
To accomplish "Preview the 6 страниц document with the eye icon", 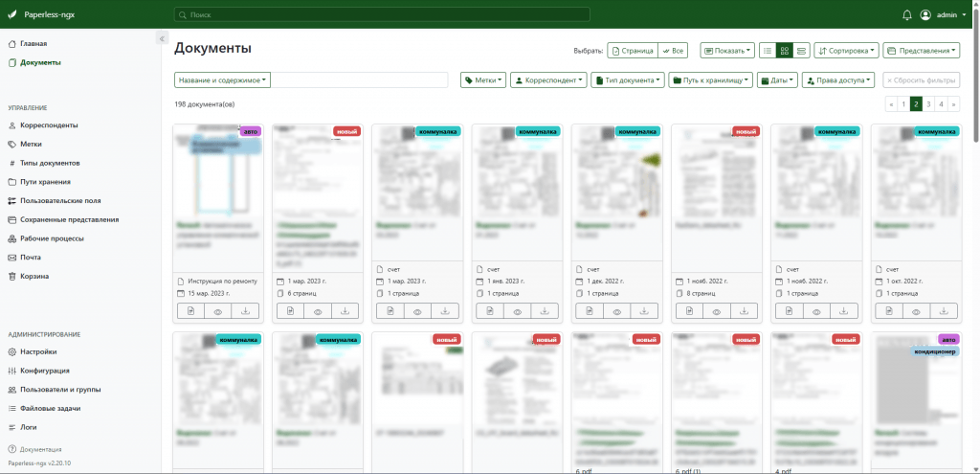I will (x=318, y=311).
